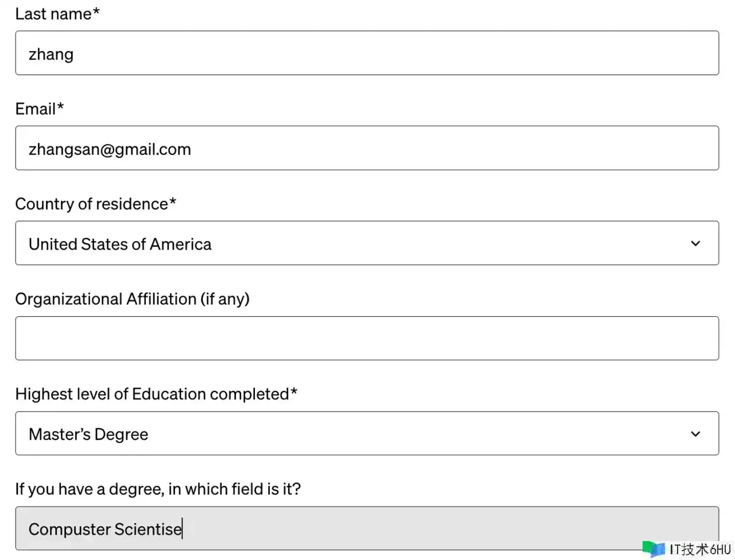Screen dimensions: 735x560
Task: Click the chevron arrow in Country of residence
Action: click(695, 243)
